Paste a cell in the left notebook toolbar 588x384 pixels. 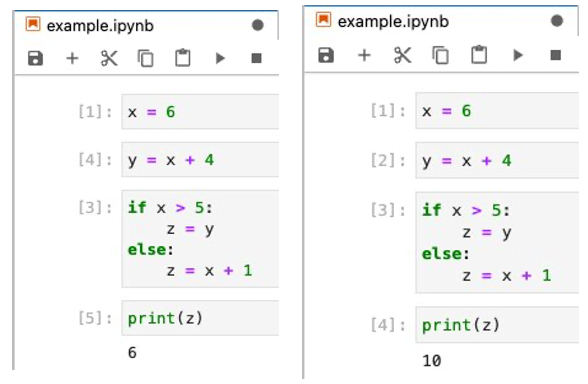[x=183, y=58]
